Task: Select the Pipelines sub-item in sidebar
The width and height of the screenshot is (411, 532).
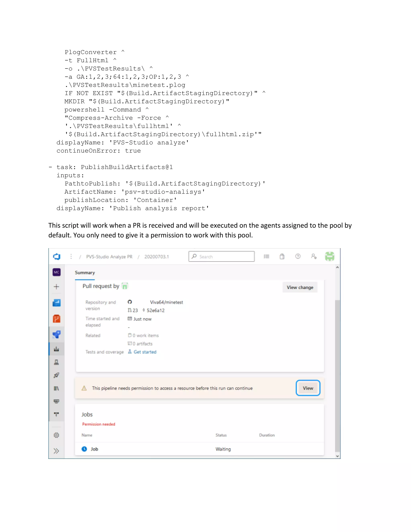Action: pyautogui.click(x=56, y=349)
